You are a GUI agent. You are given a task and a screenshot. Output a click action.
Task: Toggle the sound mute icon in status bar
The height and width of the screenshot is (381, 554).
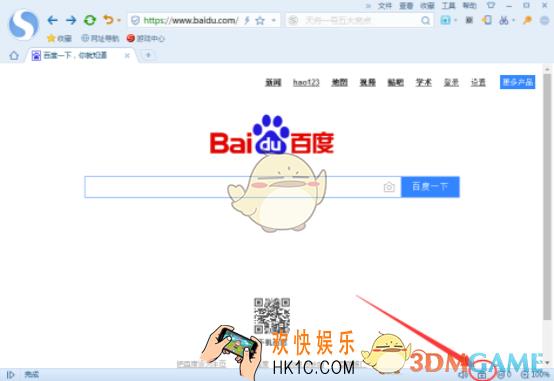464,374
